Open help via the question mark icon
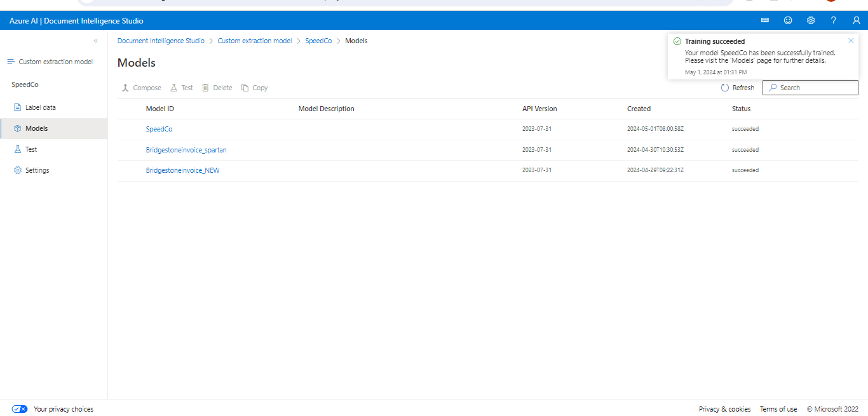 click(834, 20)
